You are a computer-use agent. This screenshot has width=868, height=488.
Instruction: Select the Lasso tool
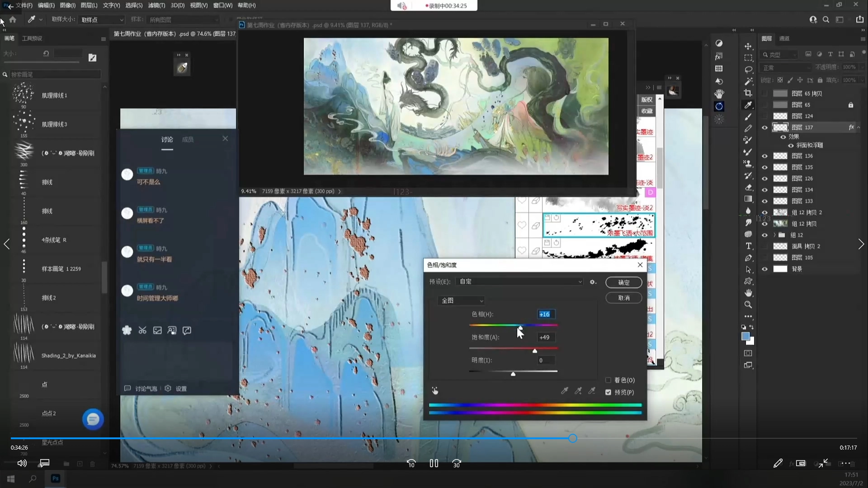tap(748, 70)
